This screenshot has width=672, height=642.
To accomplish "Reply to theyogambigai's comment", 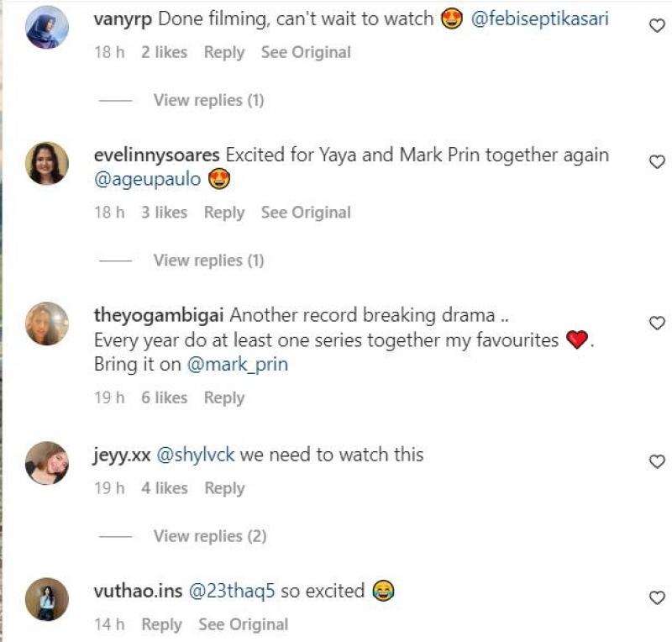I will coord(224,397).
